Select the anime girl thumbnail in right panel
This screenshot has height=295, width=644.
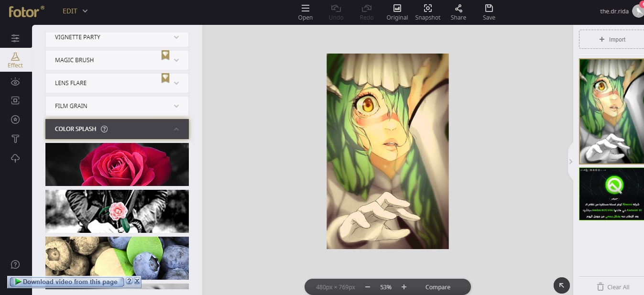point(611,111)
